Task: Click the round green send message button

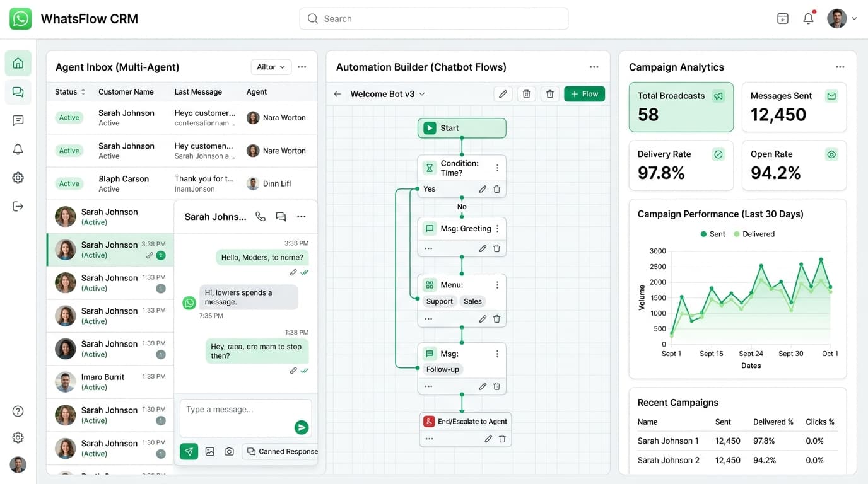Action: click(x=302, y=427)
